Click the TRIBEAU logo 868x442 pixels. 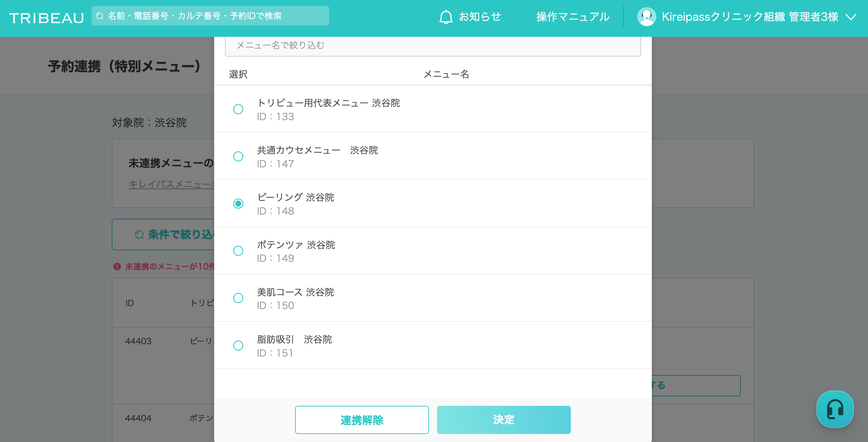tap(47, 17)
